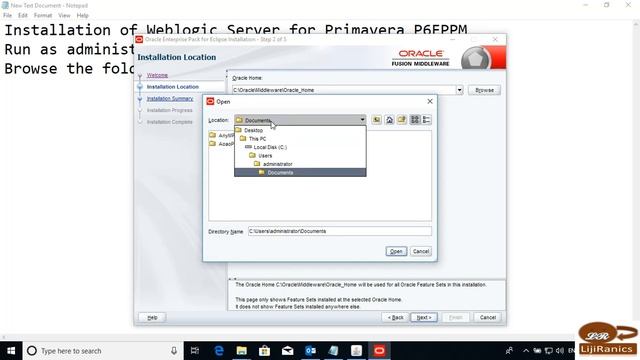Click the Notepad title bar icon

coord(5,5)
